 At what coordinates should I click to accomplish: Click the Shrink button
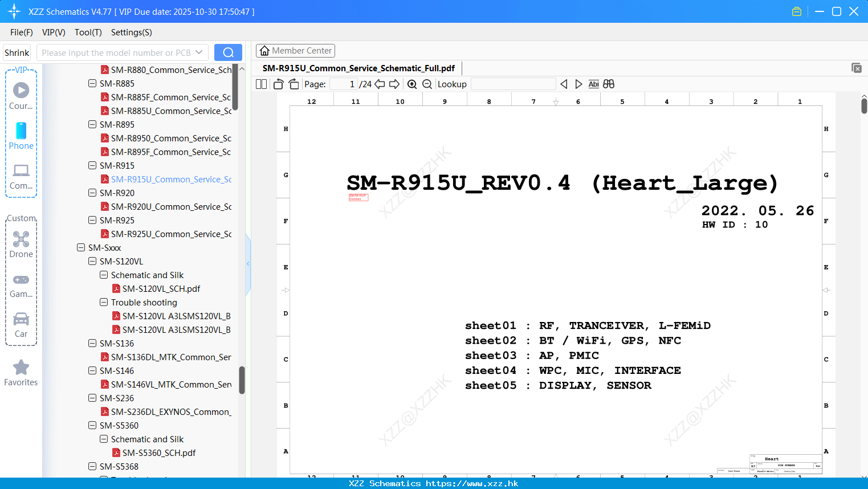17,52
